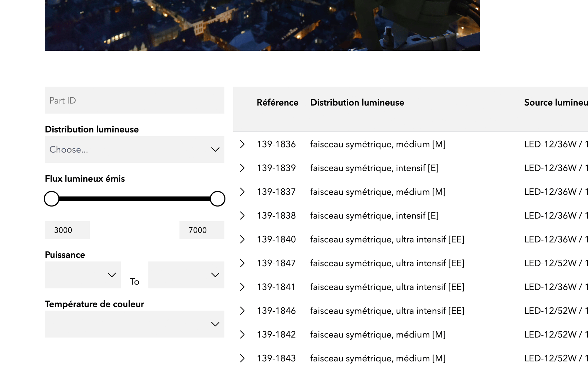Click the 7000 maximum flux field

(x=202, y=230)
